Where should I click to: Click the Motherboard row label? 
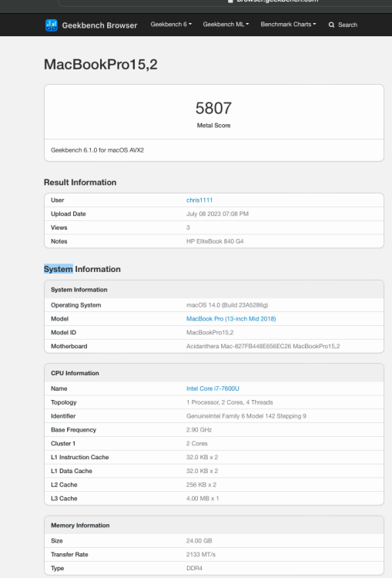click(x=69, y=346)
